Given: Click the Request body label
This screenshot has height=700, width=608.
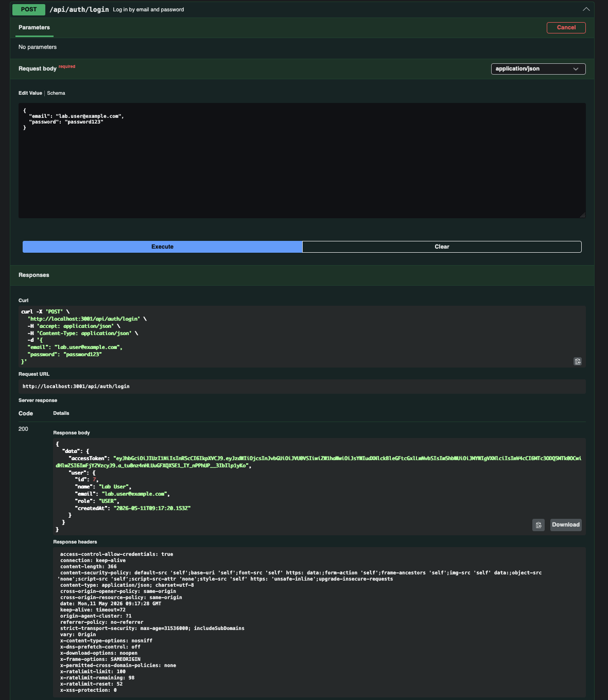Looking at the screenshot, I should click(38, 68).
